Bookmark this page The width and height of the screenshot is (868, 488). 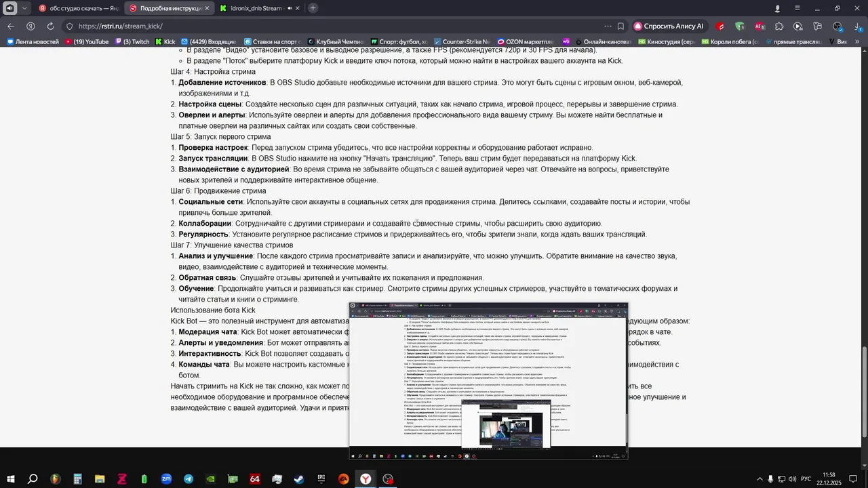click(x=620, y=26)
